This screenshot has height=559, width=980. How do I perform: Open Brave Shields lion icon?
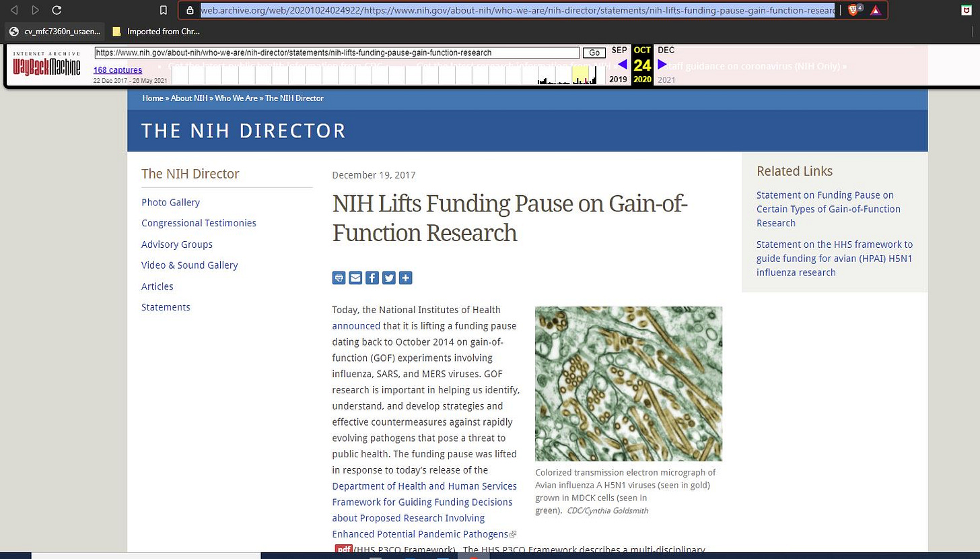click(854, 10)
